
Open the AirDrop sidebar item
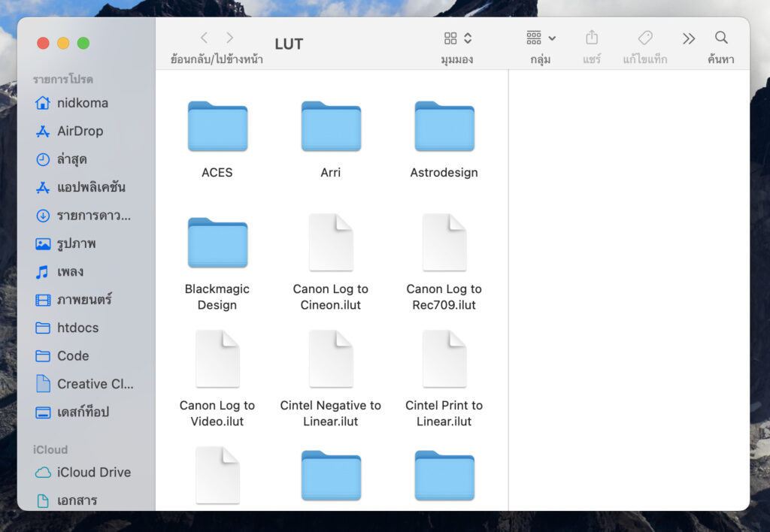[80, 131]
